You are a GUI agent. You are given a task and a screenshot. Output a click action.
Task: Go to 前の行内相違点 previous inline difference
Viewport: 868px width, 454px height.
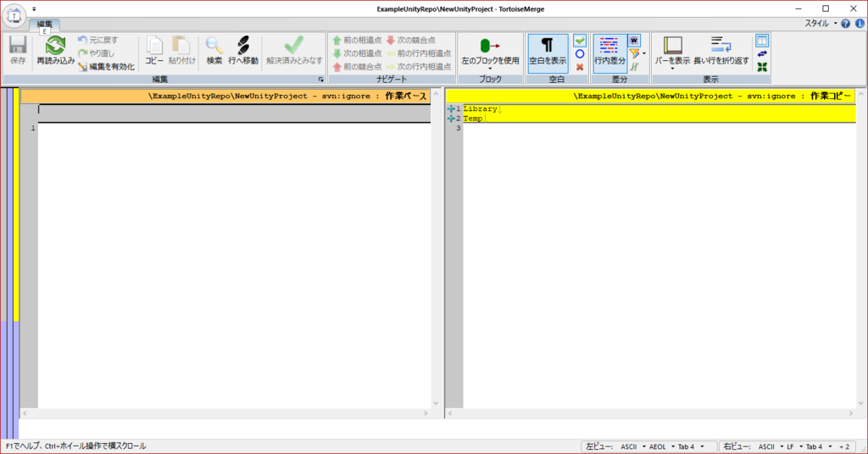click(x=419, y=53)
